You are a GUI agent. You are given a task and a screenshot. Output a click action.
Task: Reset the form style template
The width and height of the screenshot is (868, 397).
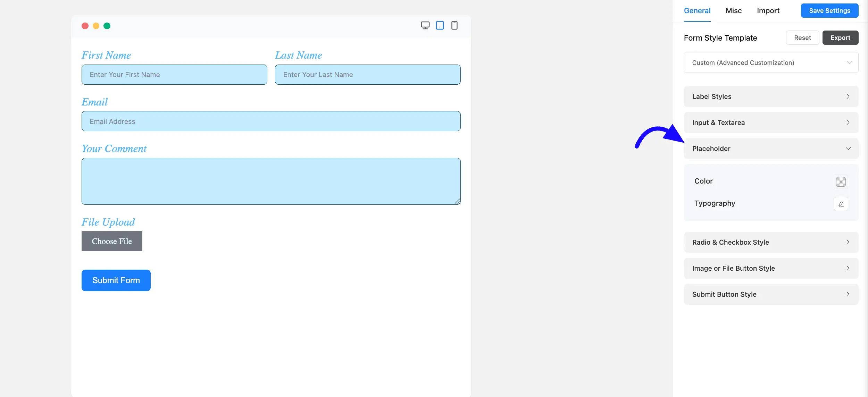pos(802,37)
